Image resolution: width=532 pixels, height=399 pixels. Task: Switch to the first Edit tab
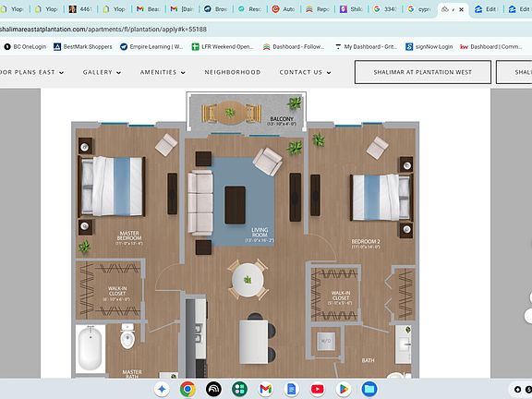pyautogui.click(x=486, y=9)
